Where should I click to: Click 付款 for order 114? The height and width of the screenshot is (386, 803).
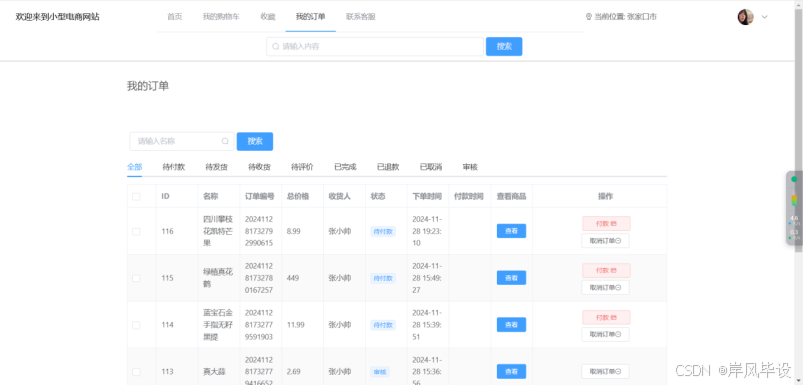[x=606, y=317]
